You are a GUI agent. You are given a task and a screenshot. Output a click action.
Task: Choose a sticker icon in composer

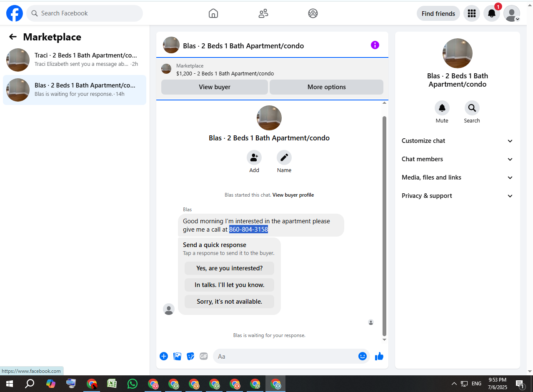tap(190, 356)
